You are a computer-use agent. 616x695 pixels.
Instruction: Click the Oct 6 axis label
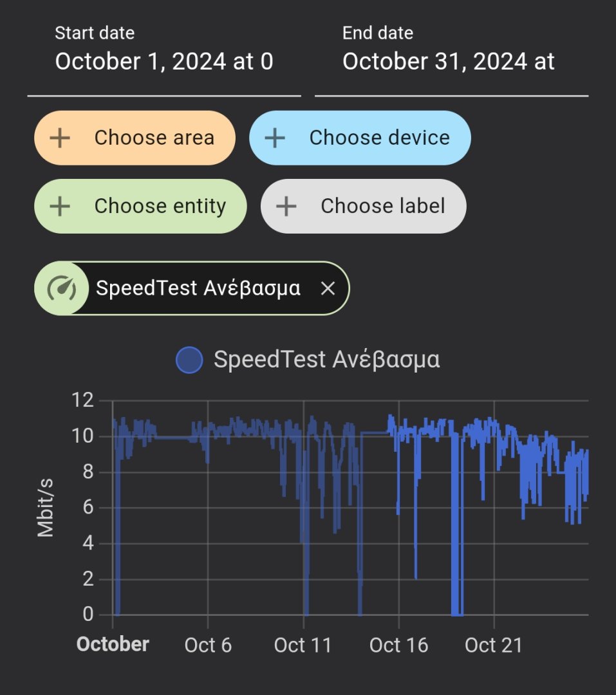point(208,645)
